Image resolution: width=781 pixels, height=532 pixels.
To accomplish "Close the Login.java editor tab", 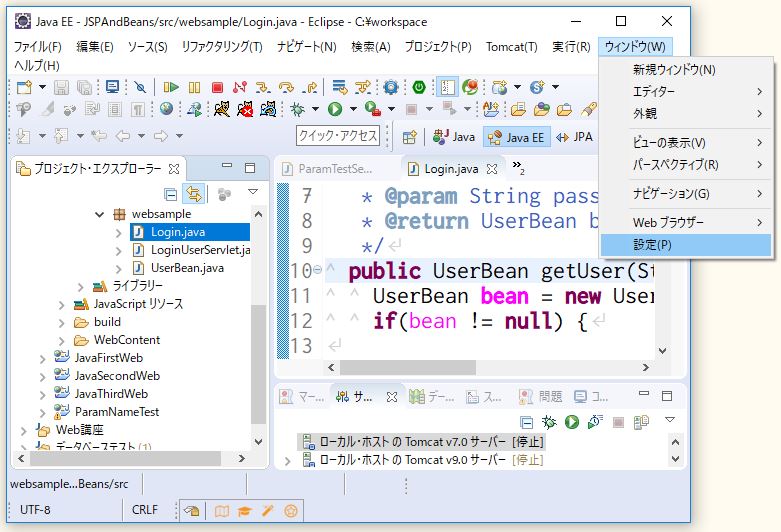I will [492, 169].
